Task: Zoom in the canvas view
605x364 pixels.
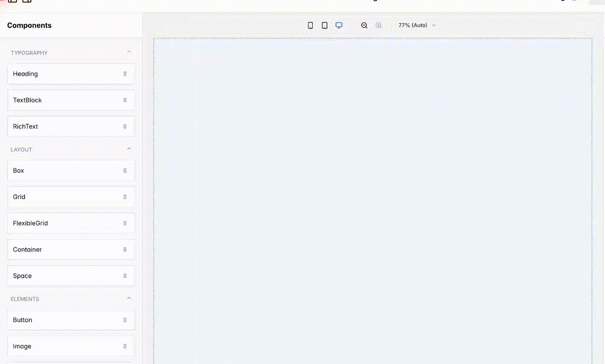Action: (378, 25)
